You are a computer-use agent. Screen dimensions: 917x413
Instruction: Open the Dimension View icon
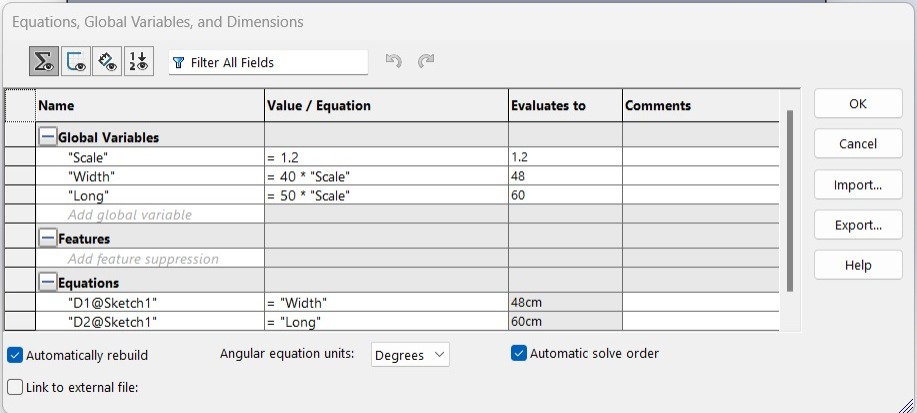tap(107, 61)
